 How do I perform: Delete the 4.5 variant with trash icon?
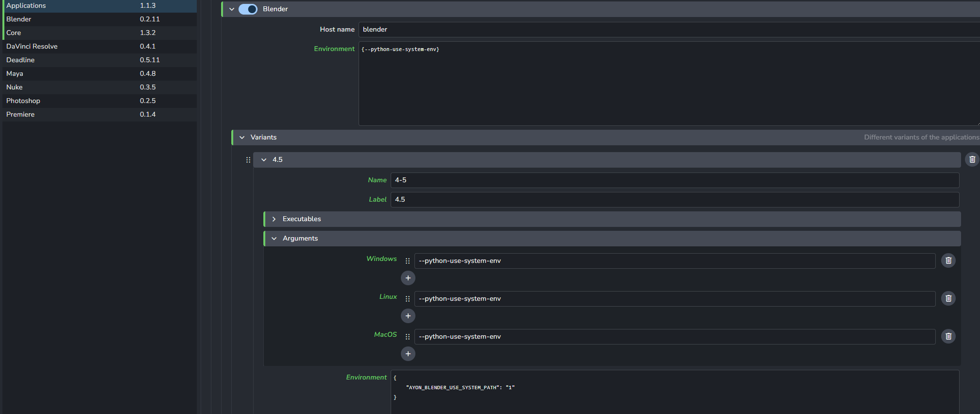tap(972, 159)
